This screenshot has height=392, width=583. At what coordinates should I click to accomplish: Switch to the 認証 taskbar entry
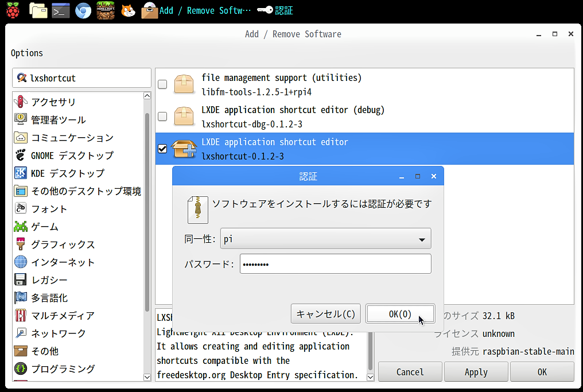tap(275, 10)
